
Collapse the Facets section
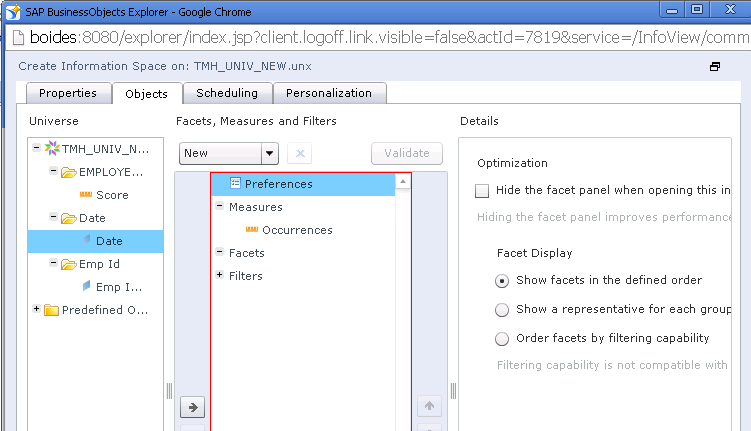click(x=220, y=251)
